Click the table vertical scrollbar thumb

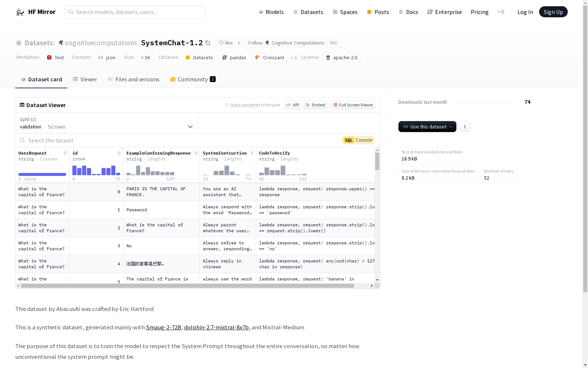point(377,161)
